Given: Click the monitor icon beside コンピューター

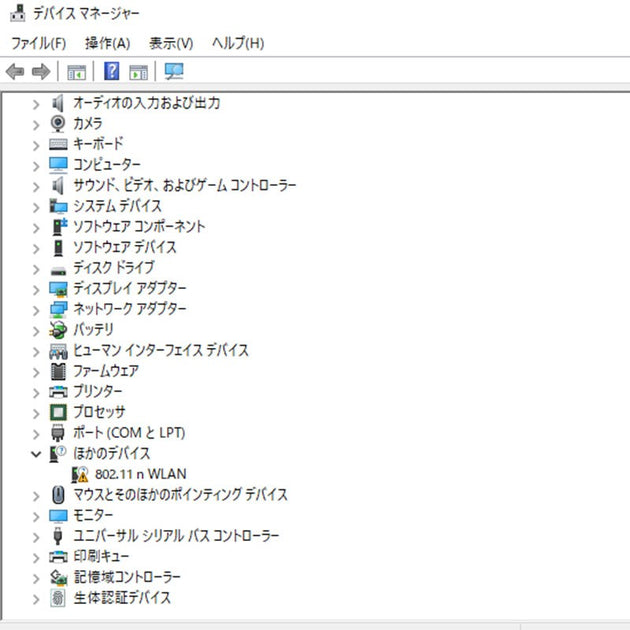Looking at the screenshot, I should tap(58, 165).
